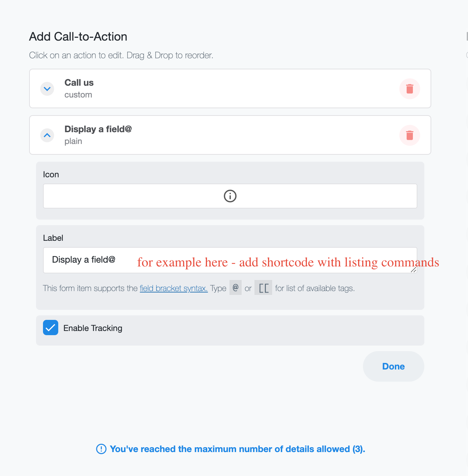Click the [[ bracket tag shortcut key
Image resolution: width=468 pixels, height=476 pixels.
tap(263, 288)
